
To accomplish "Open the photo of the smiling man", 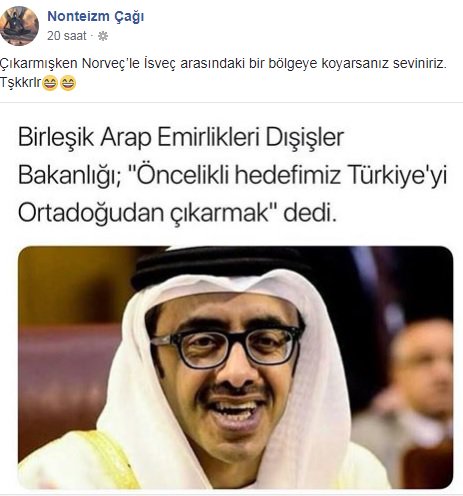I will point(235,367).
